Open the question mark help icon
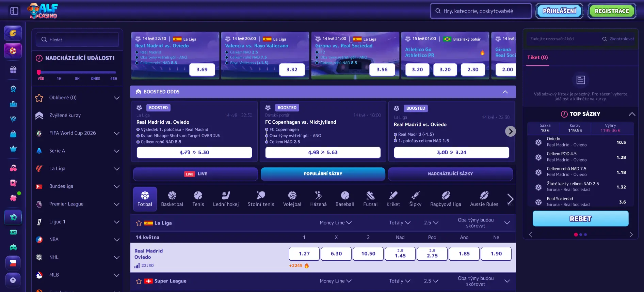644x292 pixels. click(13, 280)
